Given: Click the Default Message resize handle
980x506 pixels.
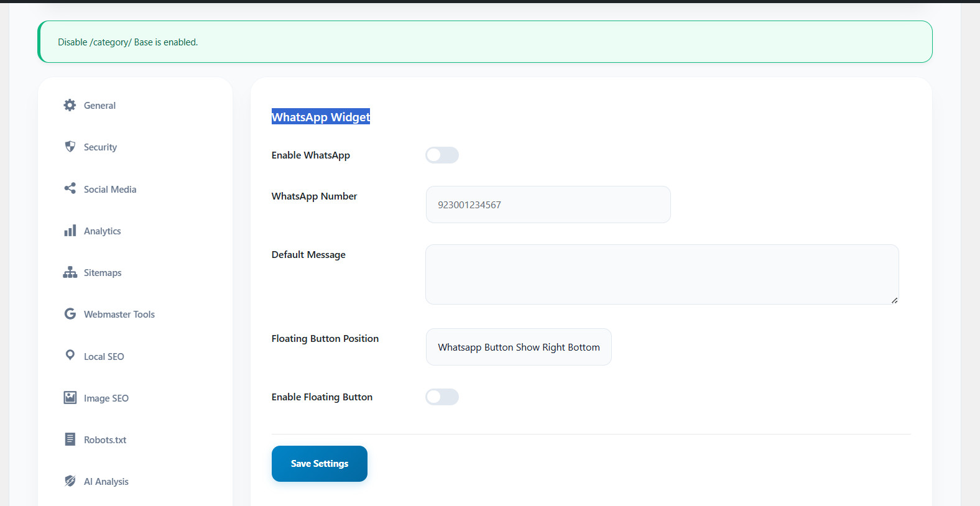Looking at the screenshot, I should (894, 300).
